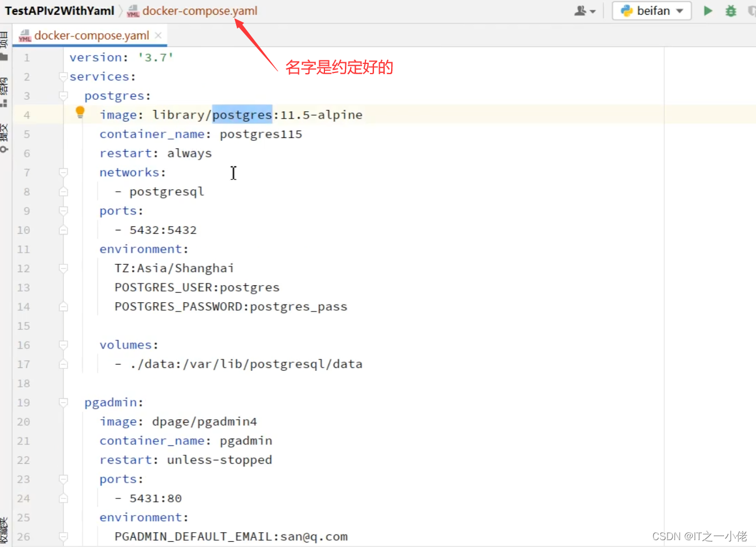
Task: Collapse the networks fold marker on line 7
Action: coord(63,172)
